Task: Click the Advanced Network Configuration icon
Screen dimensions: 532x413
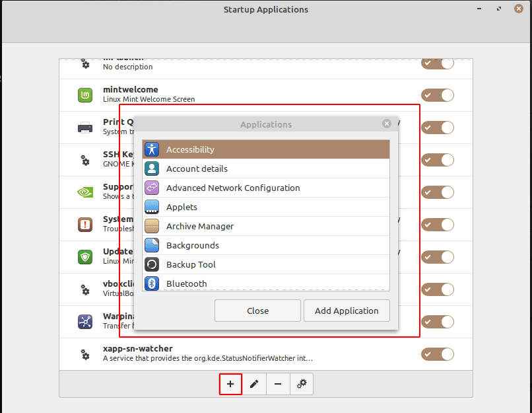Action: coord(152,188)
